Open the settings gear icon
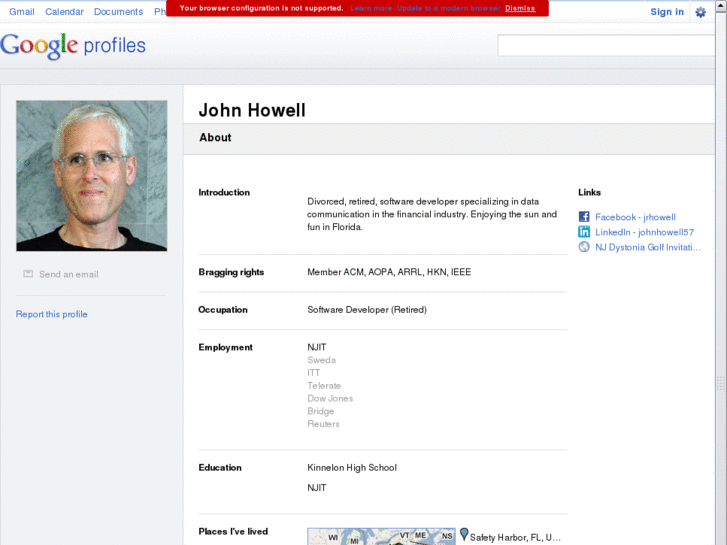The width and height of the screenshot is (727, 545). [701, 12]
